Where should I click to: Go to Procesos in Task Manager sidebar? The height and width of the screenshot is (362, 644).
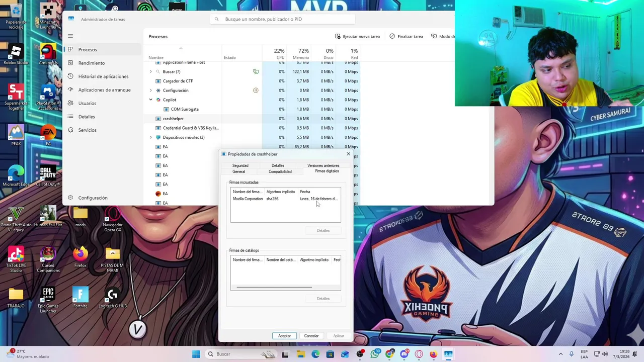pos(103,49)
